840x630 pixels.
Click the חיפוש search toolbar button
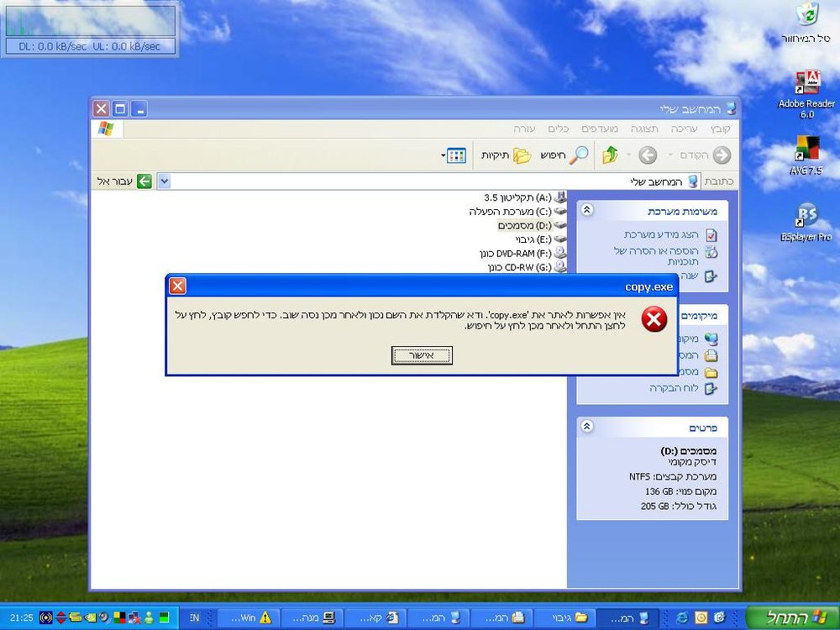(564, 155)
